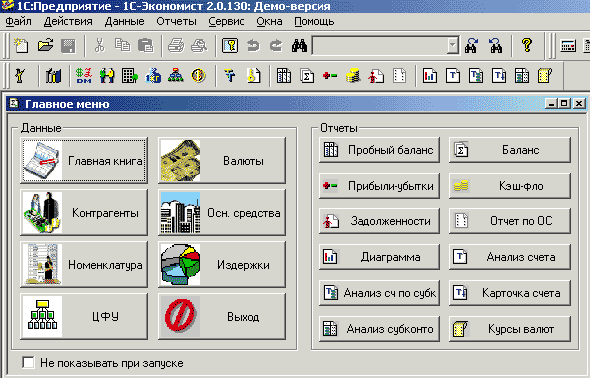This screenshot has width=590, height=378.
Task: Open the Сервис menu
Action: click(x=226, y=21)
